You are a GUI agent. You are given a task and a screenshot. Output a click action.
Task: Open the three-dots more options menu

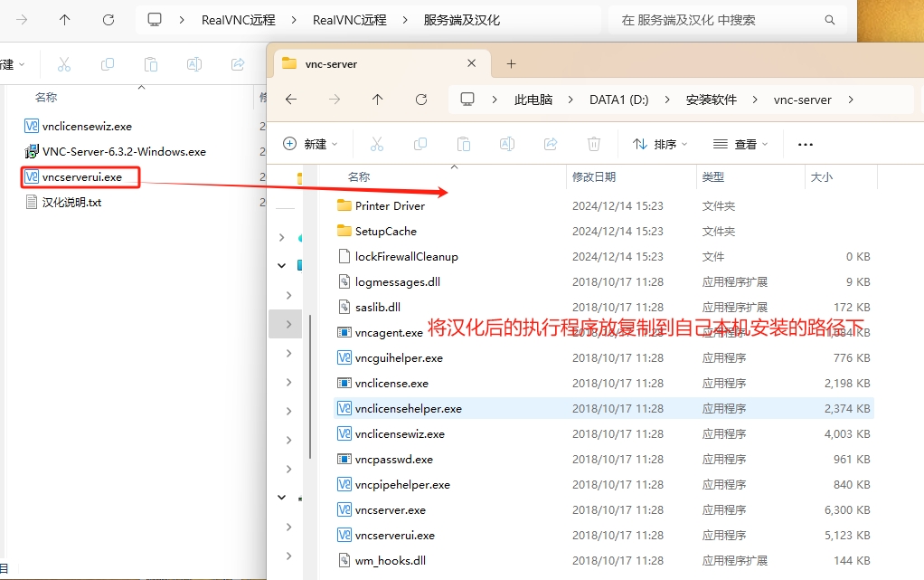806,144
